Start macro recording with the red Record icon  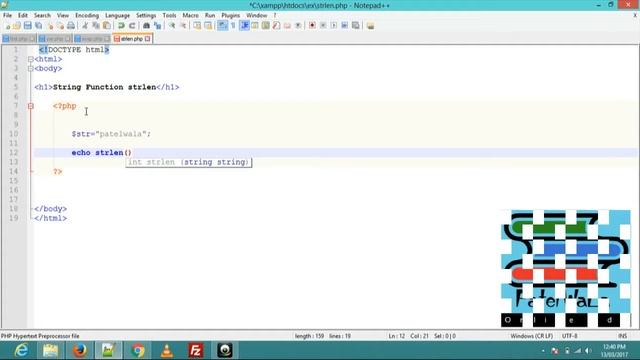(x=312, y=26)
